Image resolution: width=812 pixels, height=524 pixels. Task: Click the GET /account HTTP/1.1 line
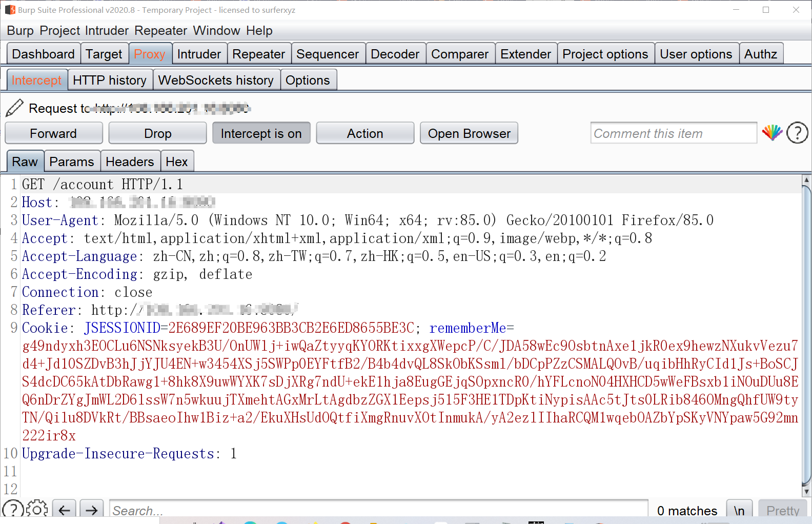coord(103,184)
